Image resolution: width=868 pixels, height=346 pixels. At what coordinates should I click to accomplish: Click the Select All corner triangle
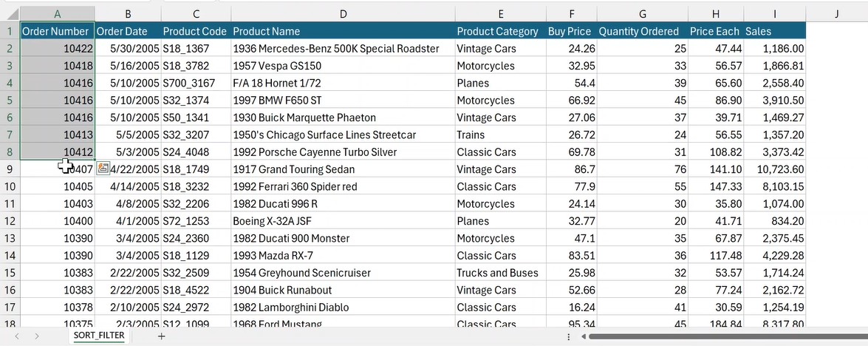pos(10,14)
